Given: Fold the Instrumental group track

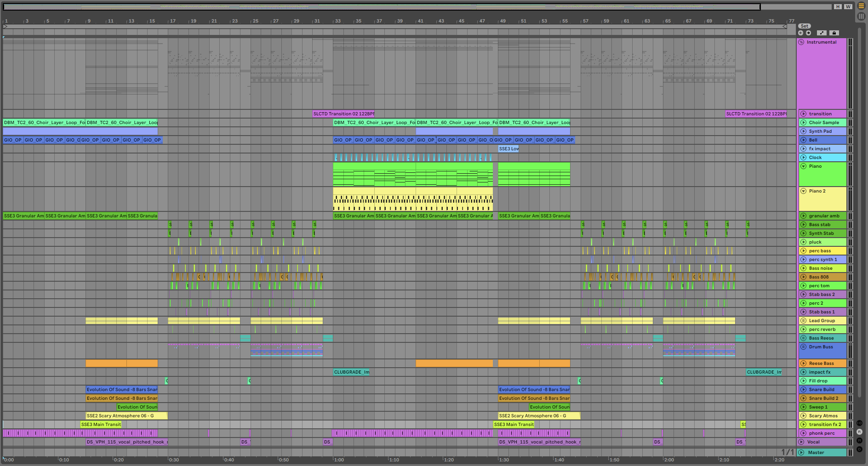Looking at the screenshot, I should tap(802, 42).
